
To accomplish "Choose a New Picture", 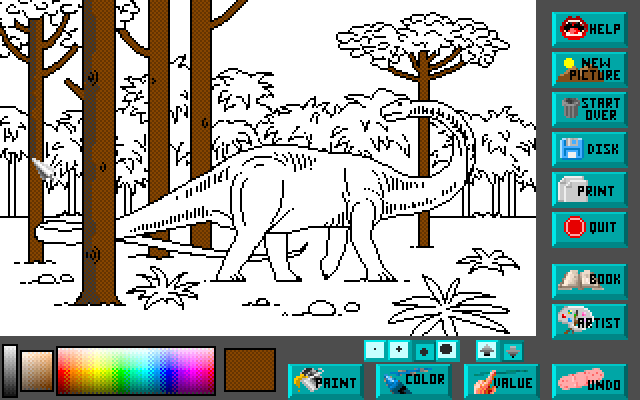I will [588, 68].
